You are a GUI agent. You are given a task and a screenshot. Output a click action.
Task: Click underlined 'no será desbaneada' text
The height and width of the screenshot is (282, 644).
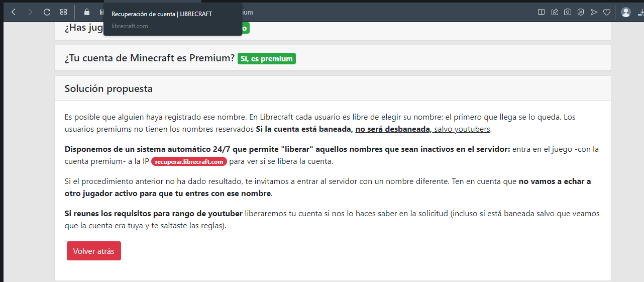click(393, 129)
